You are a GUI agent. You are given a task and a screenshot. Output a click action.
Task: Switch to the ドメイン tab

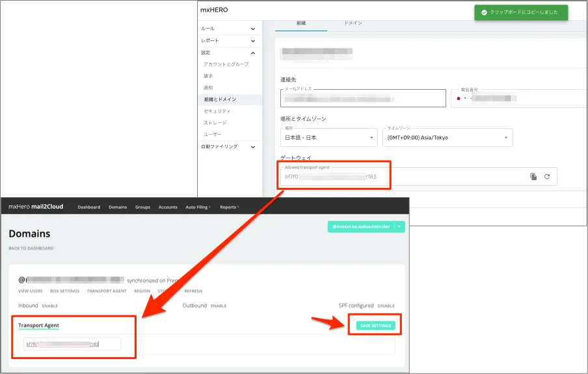[353, 23]
